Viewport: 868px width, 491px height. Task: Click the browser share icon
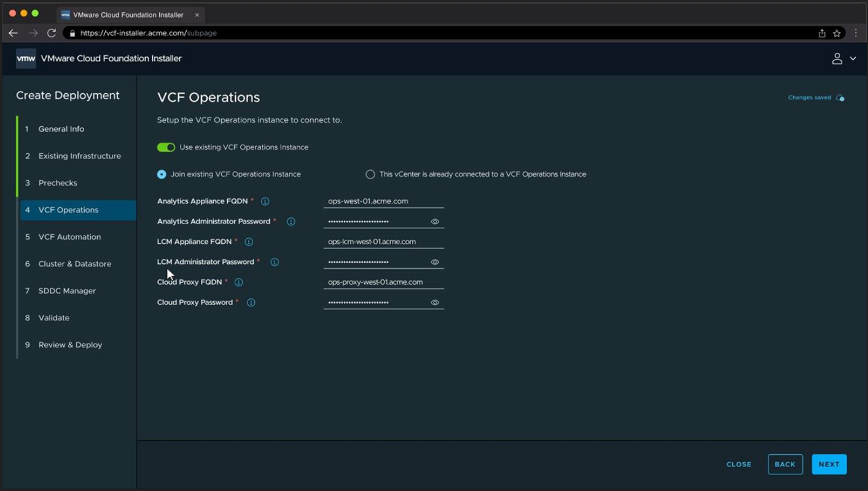click(822, 33)
